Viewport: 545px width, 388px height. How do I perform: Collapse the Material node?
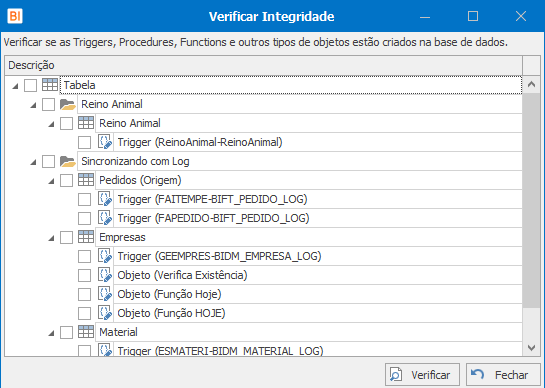coord(51,333)
